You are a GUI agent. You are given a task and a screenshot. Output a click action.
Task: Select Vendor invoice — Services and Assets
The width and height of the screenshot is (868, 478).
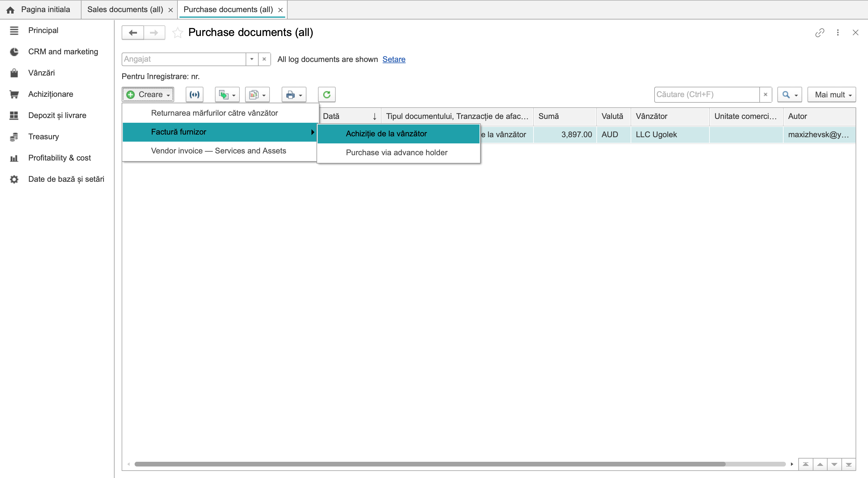pos(219,151)
